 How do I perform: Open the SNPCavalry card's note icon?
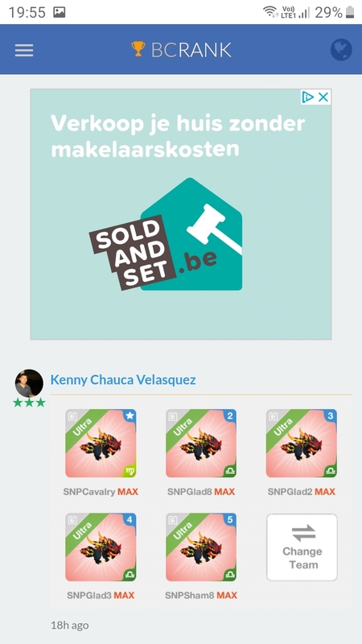[72, 415]
